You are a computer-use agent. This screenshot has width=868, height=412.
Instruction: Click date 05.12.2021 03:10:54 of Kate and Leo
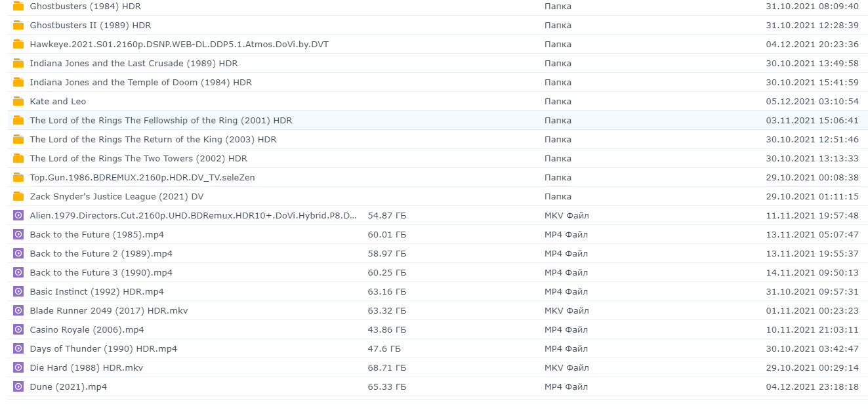tap(812, 102)
